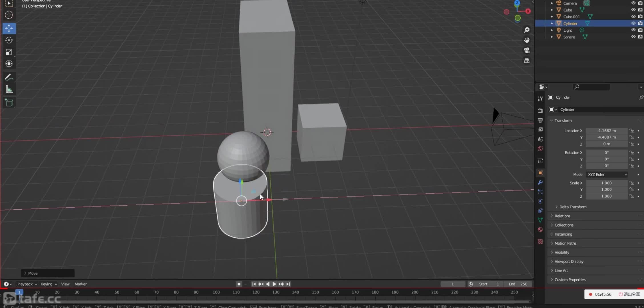The width and height of the screenshot is (644, 308).
Task: Click the Location Y value field
Action: (607, 137)
